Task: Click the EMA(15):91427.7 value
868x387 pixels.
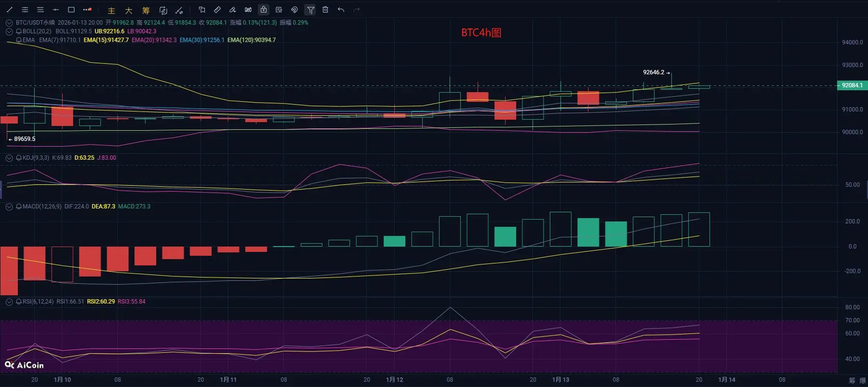Action: [x=106, y=40]
